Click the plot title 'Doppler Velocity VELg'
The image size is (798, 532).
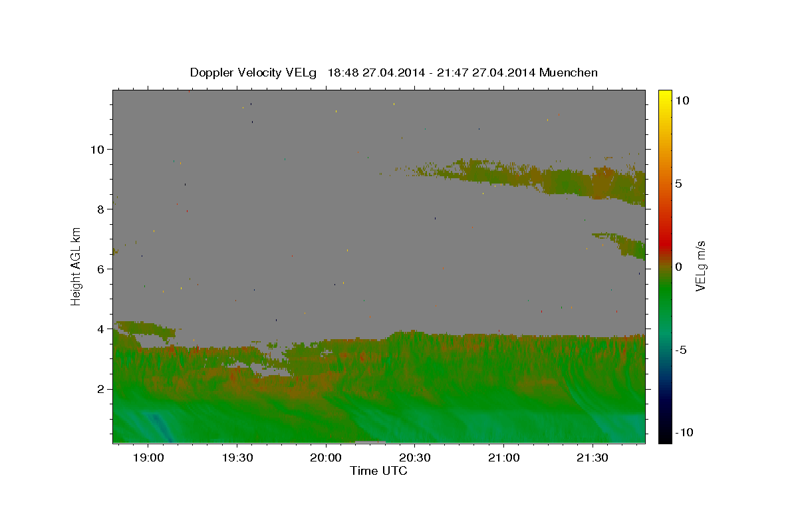coord(254,72)
